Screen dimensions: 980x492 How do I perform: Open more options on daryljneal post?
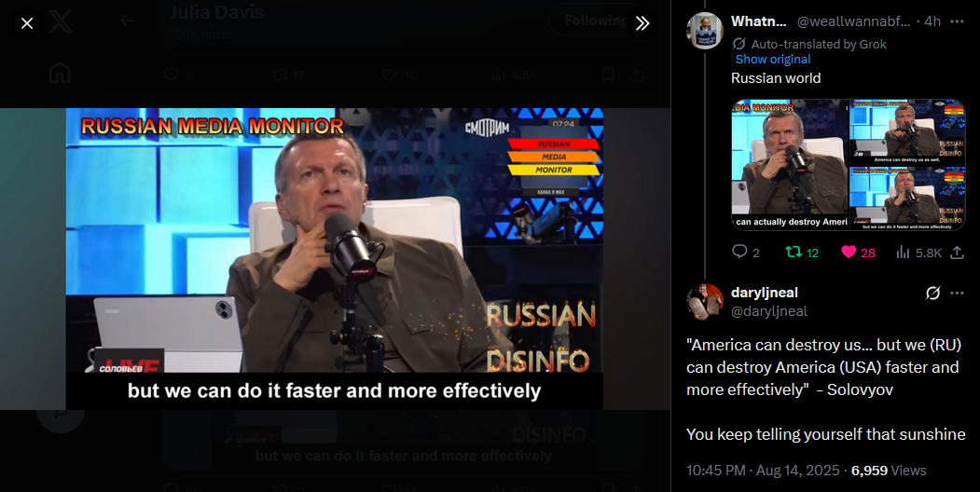point(957,293)
